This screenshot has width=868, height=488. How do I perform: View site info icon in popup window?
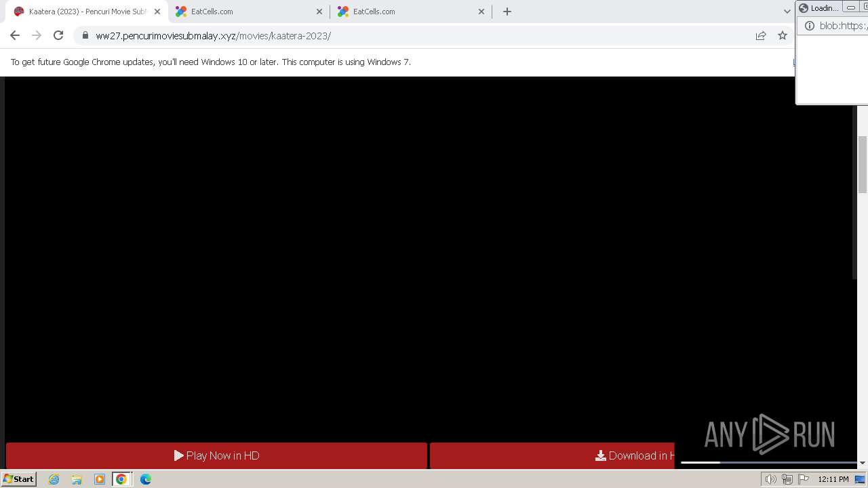[808, 26]
